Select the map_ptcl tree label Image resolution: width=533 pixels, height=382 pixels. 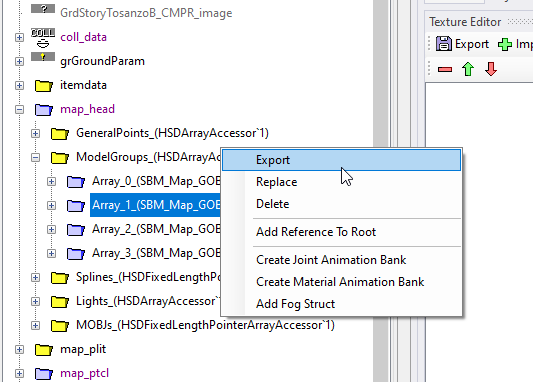(84, 373)
